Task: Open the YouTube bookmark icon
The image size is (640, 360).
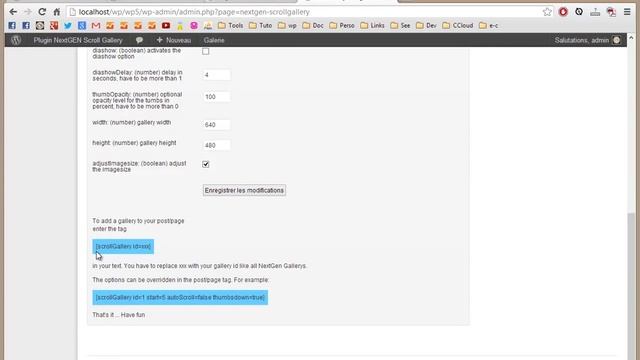Action: point(166,25)
